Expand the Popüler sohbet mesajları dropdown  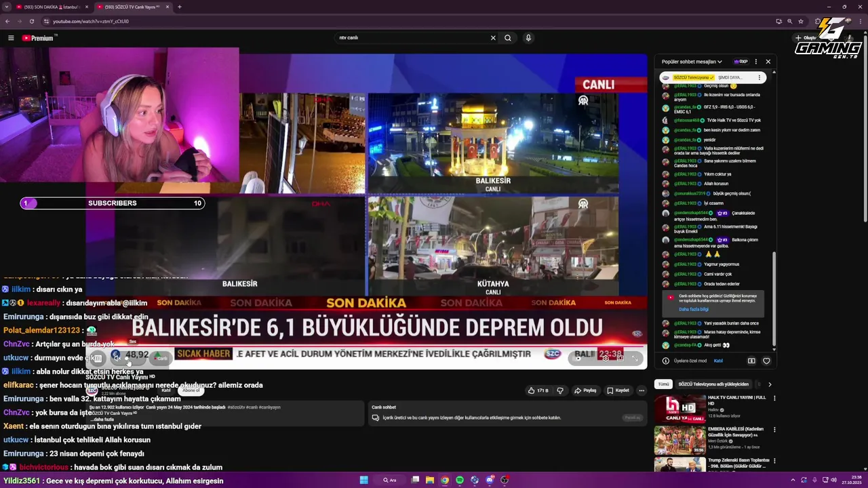692,62
